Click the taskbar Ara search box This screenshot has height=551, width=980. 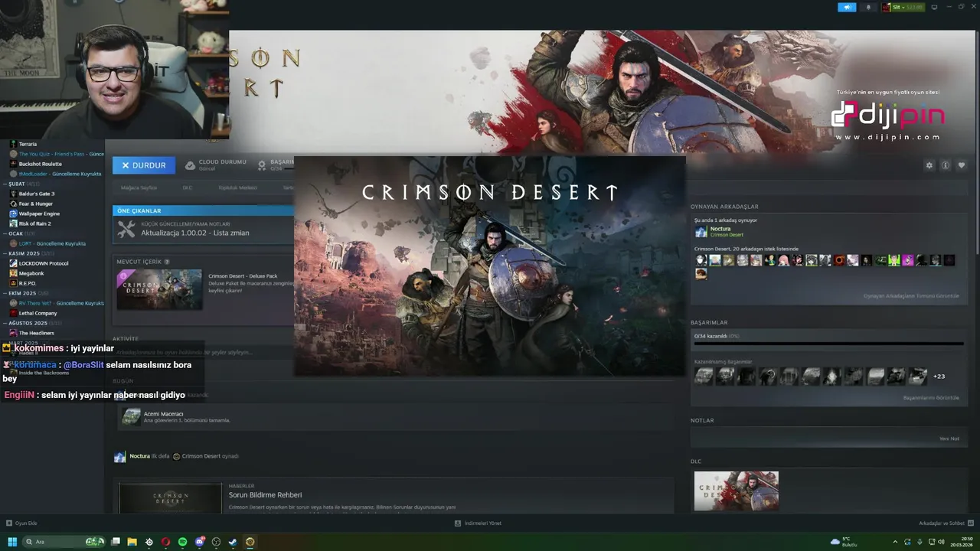click(x=64, y=542)
